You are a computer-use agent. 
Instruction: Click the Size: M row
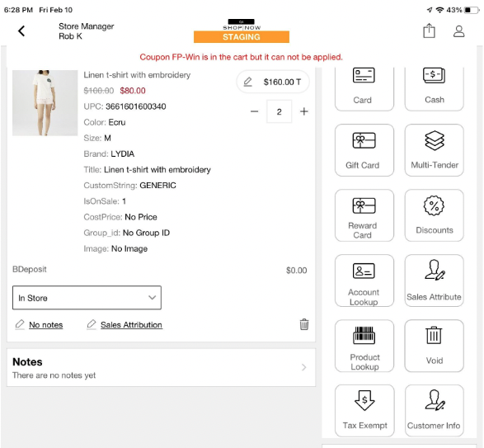97,138
